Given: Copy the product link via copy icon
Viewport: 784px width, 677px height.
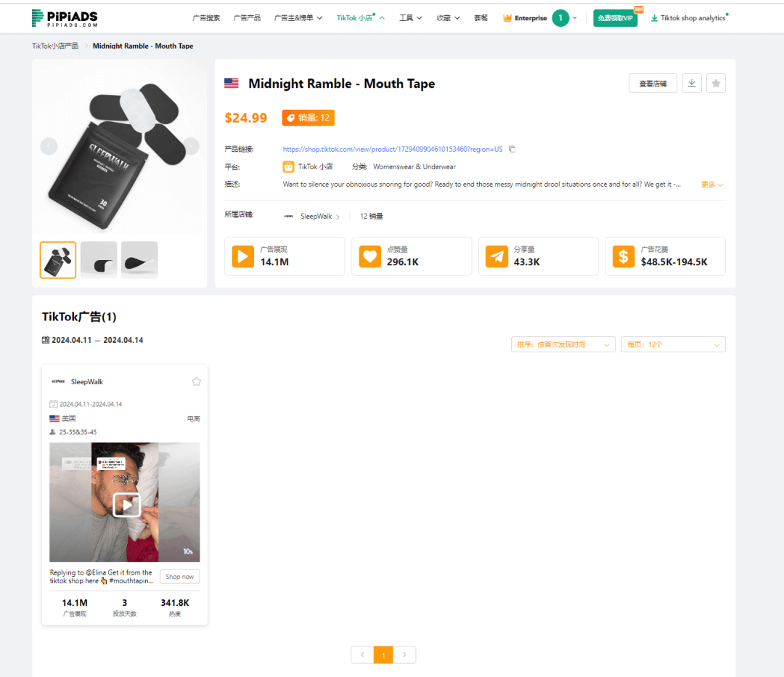Looking at the screenshot, I should [x=512, y=149].
